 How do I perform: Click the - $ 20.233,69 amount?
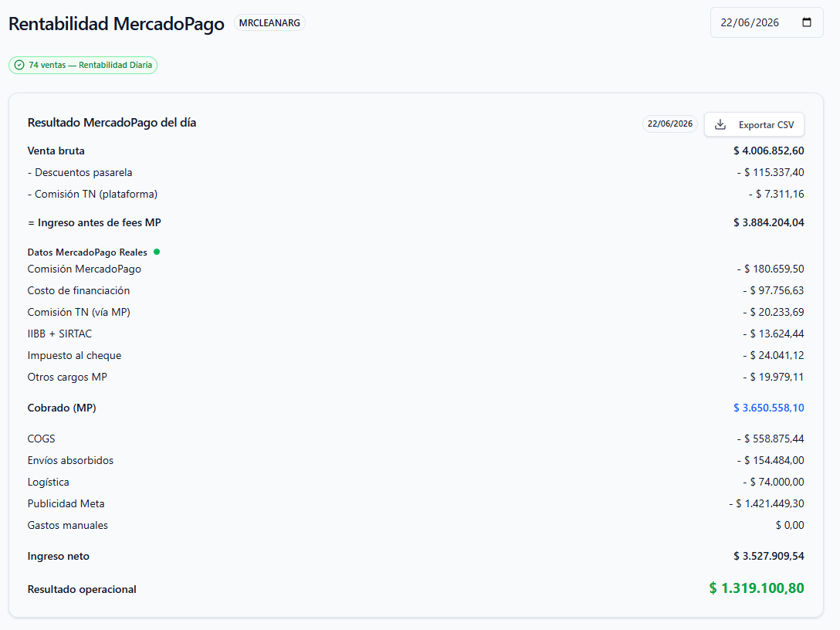tap(773, 313)
